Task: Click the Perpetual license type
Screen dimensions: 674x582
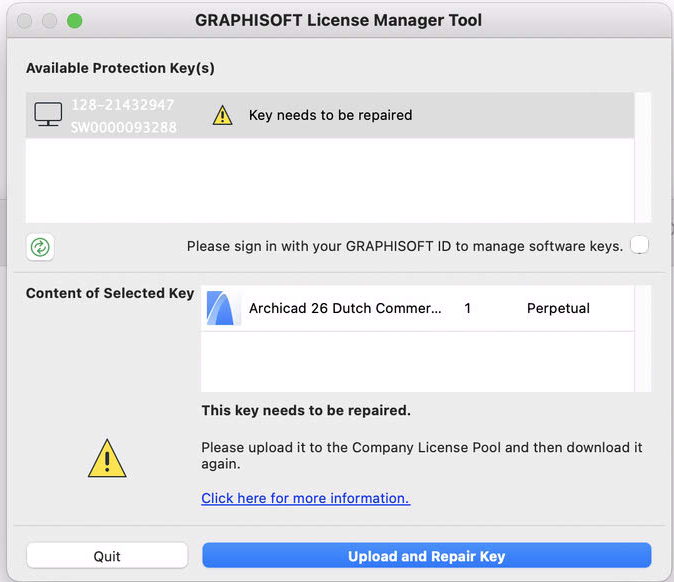Action: pyautogui.click(x=558, y=309)
